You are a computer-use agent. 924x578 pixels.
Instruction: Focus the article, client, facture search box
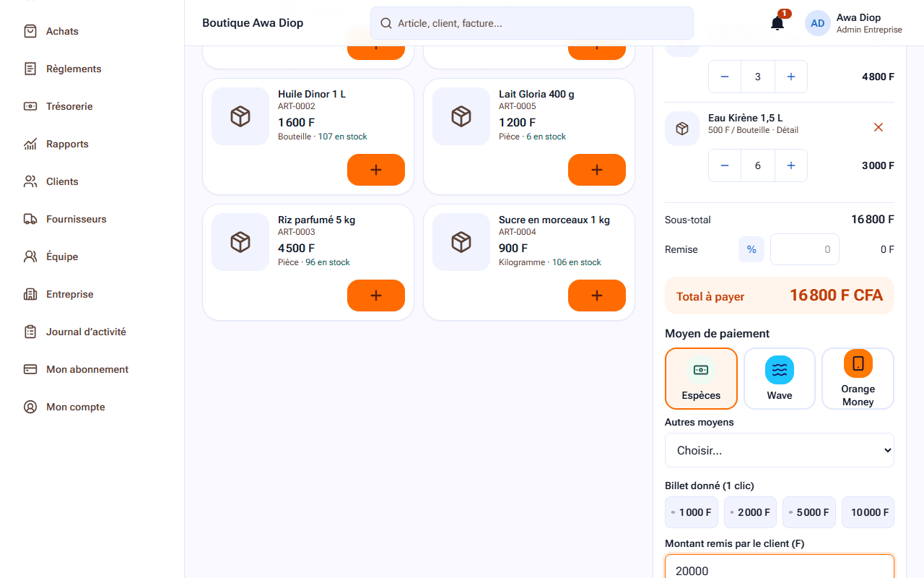tap(532, 23)
